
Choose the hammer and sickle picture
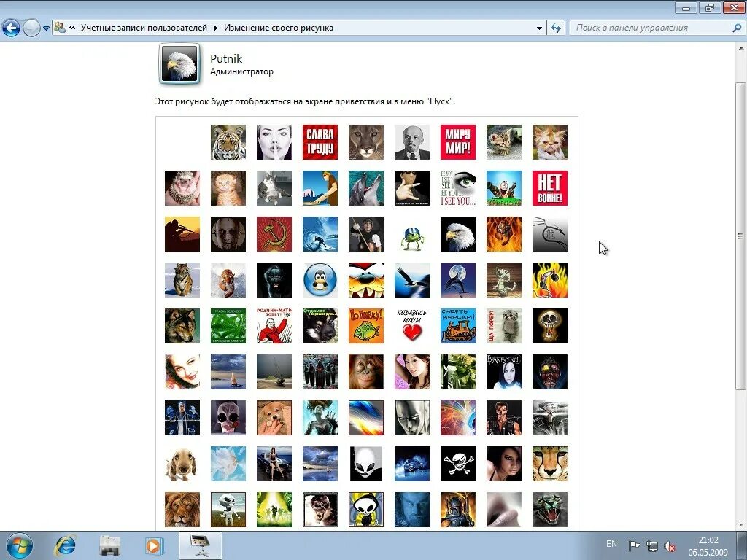274,234
